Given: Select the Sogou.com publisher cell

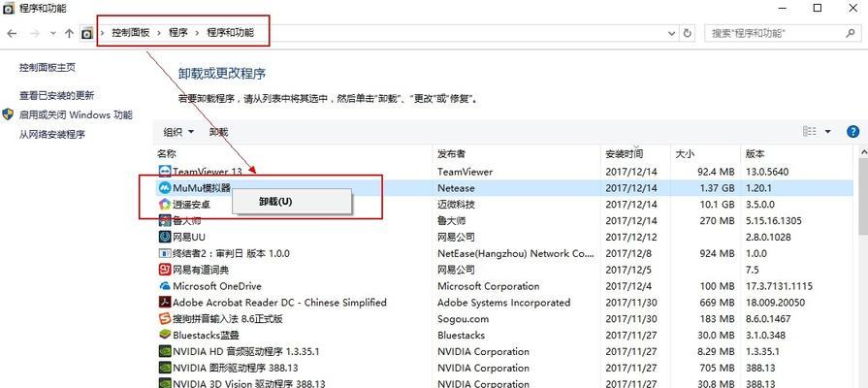Looking at the screenshot, I should (x=464, y=319).
